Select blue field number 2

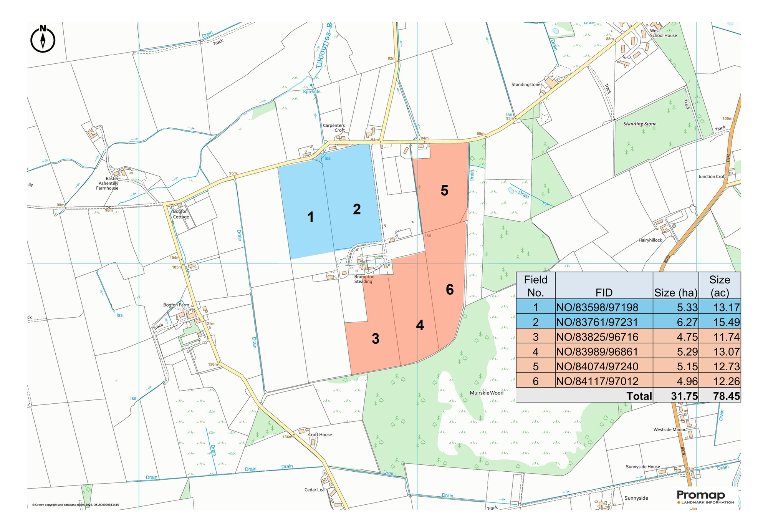pyautogui.click(x=357, y=209)
